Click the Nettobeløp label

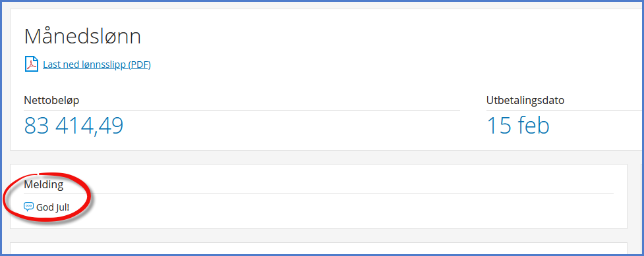pyautogui.click(x=51, y=101)
